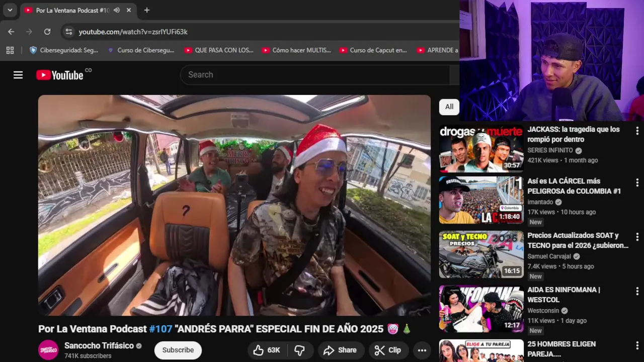Open the site information icon in address bar
The height and width of the screenshot is (362, 644).
(x=69, y=32)
